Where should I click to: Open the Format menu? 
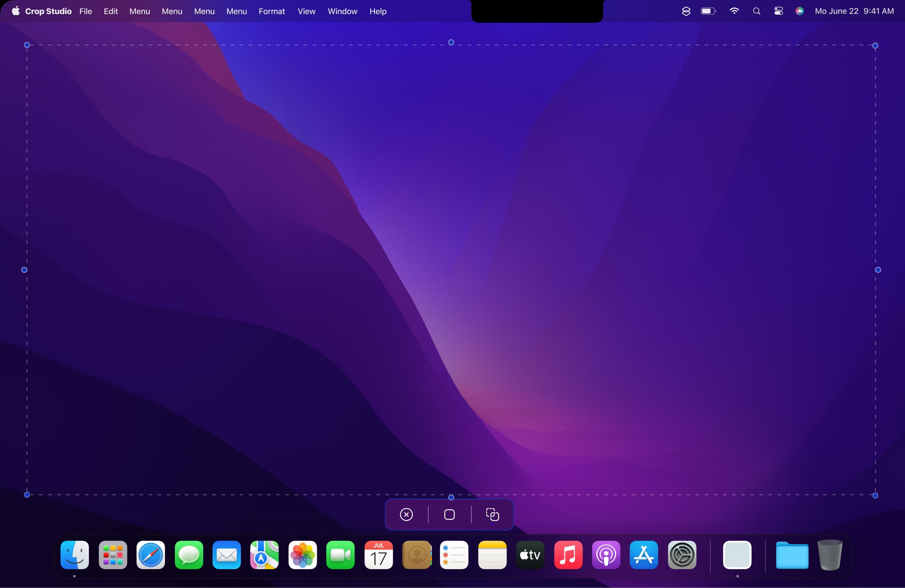coord(272,11)
